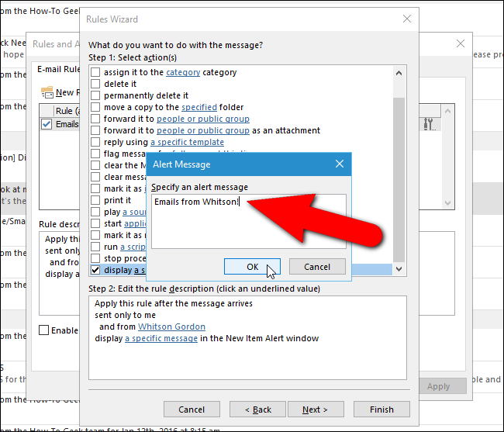Close the Rules Wizard window
504x432 pixels.
[407, 19]
